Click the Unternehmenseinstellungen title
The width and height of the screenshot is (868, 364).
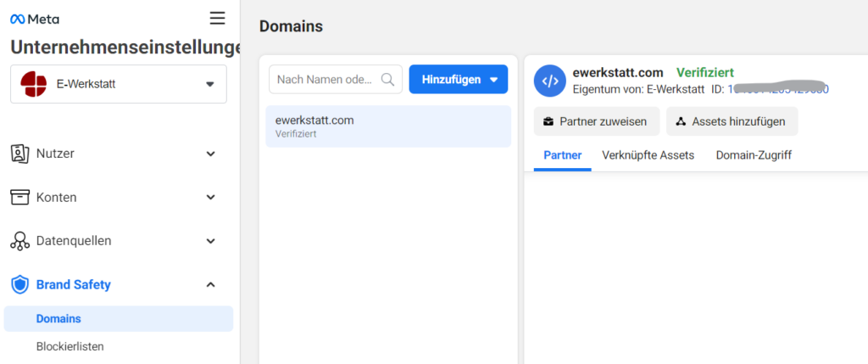pos(125,48)
